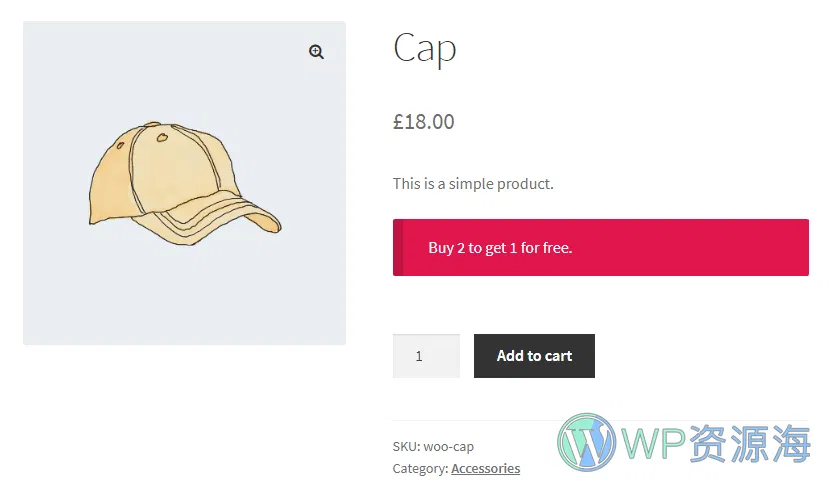Click the Cap product title
The width and height of the screenshot is (829, 493).
pos(424,48)
